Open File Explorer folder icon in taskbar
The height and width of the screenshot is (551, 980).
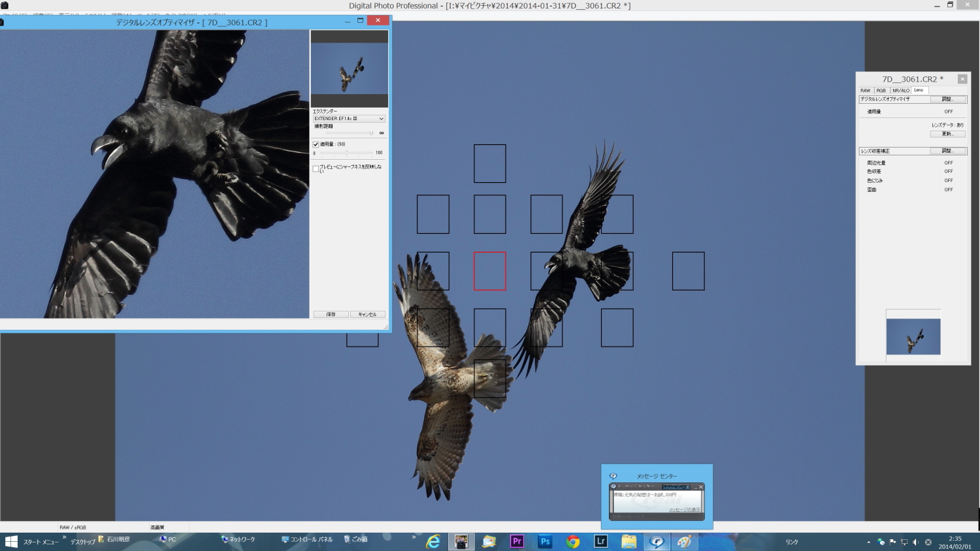[629, 541]
